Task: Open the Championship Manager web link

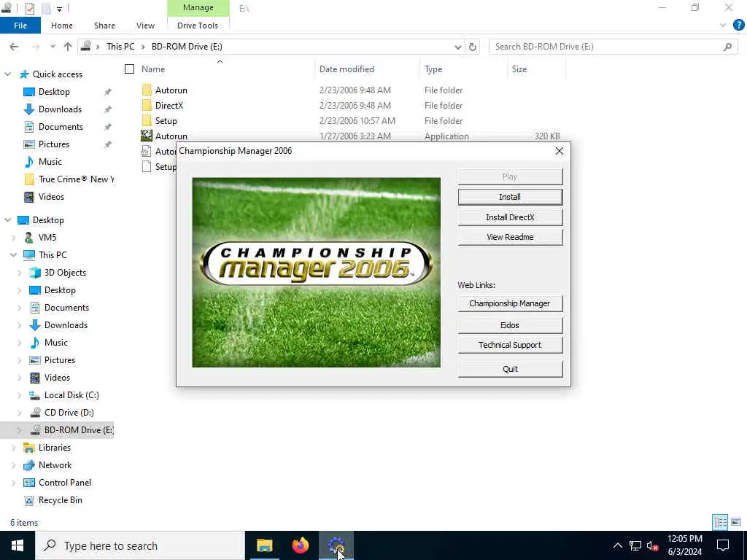Action: pyautogui.click(x=510, y=303)
